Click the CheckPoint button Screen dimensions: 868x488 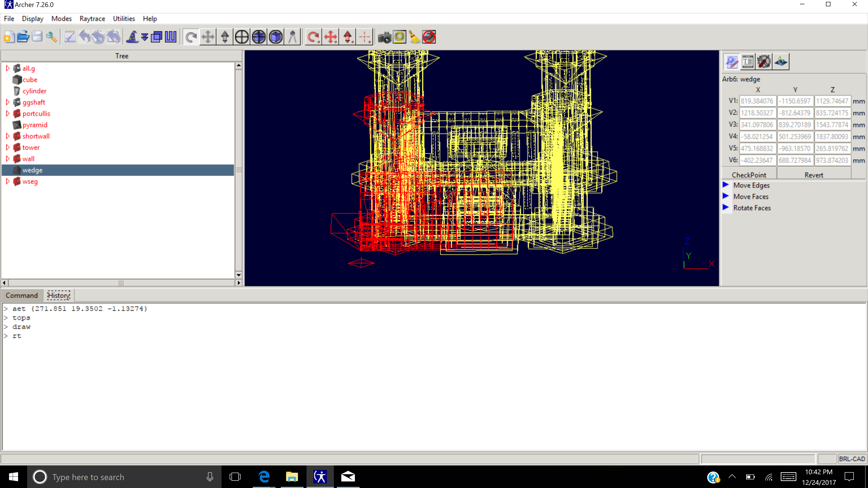[x=749, y=175]
